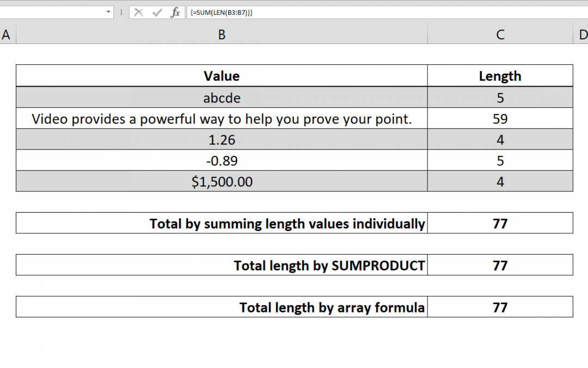Select the cell containing 1.26
The height and width of the screenshot is (368, 588).
(221, 140)
